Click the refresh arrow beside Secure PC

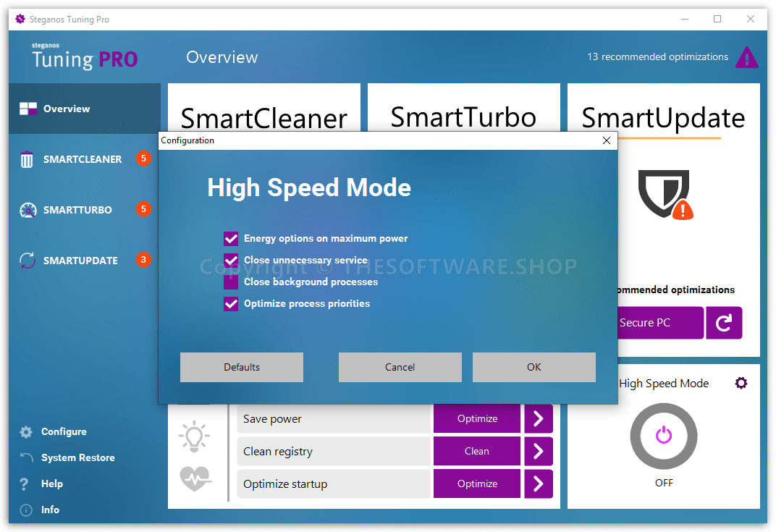pos(724,323)
